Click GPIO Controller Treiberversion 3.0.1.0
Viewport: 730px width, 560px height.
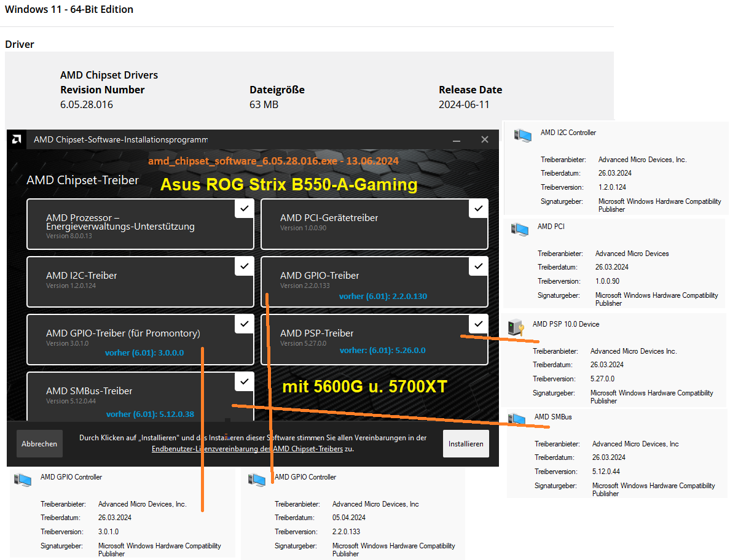click(x=109, y=532)
